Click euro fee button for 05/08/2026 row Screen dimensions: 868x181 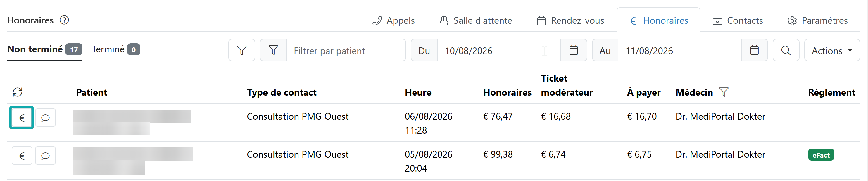pyautogui.click(x=22, y=156)
